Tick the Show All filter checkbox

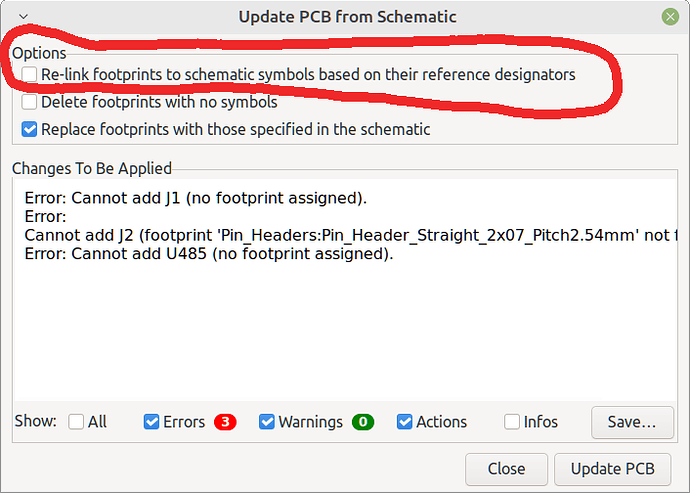[x=76, y=422]
